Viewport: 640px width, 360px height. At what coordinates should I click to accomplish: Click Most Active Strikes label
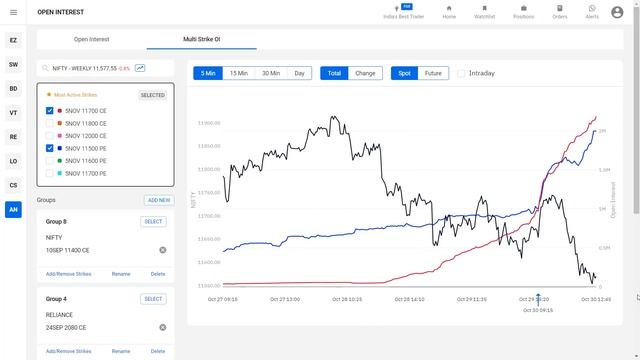76,95
